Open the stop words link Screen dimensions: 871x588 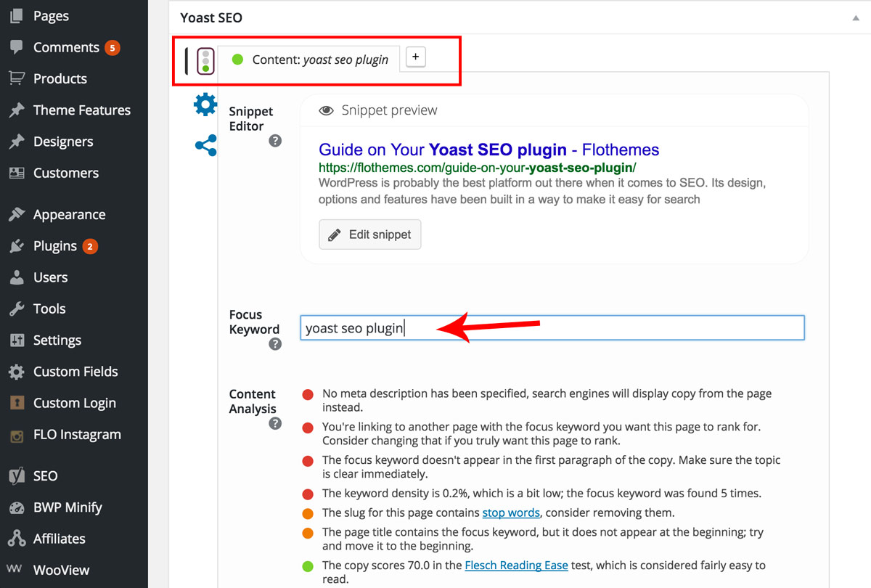pyautogui.click(x=511, y=513)
